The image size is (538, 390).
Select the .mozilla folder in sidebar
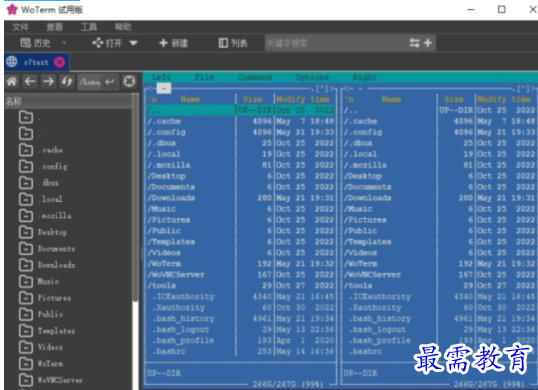click(55, 215)
